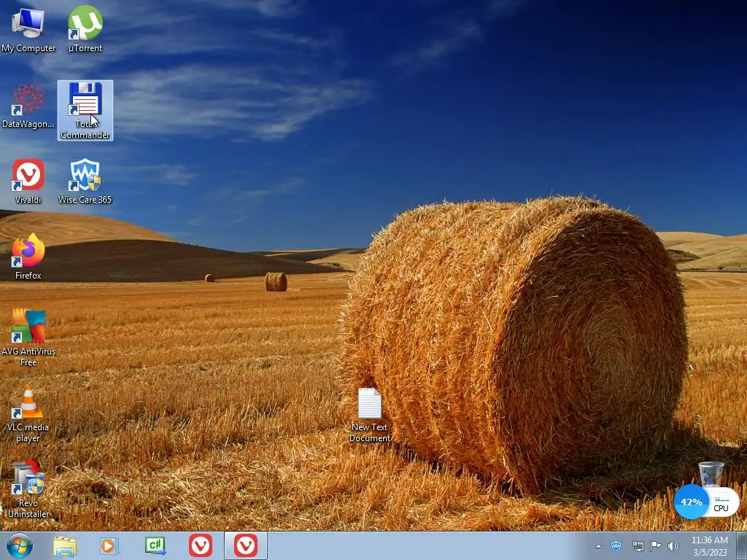The image size is (747, 560).
Task: Open the DataWagon desktop shortcut
Action: click(28, 106)
